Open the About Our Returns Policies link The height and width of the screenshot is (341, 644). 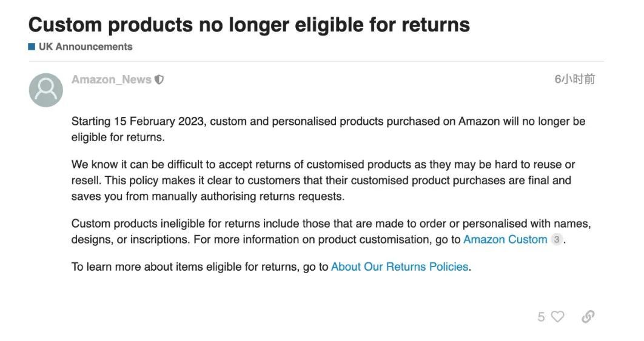(x=399, y=267)
